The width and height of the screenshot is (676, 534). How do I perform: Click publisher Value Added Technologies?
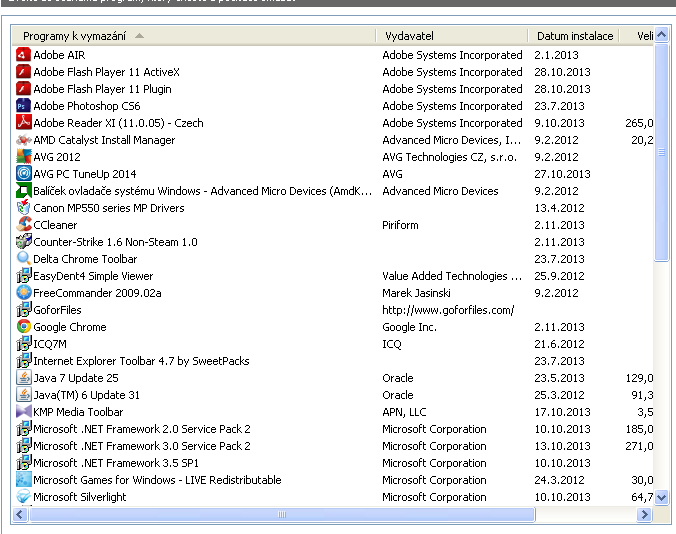click(452, 276)
